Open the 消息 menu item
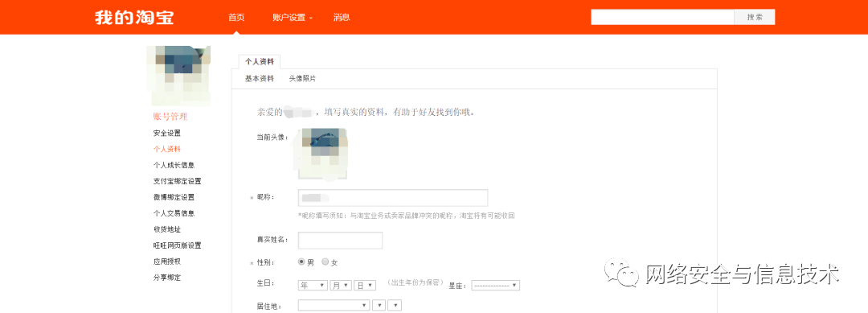Image resolution: width=868 pixels, height=313 pixels. click(x=342, y=17)
